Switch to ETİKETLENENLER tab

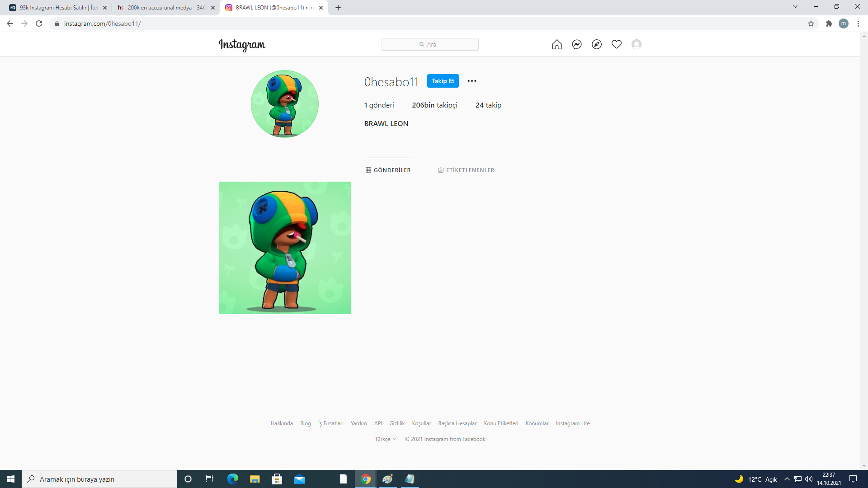466,170
